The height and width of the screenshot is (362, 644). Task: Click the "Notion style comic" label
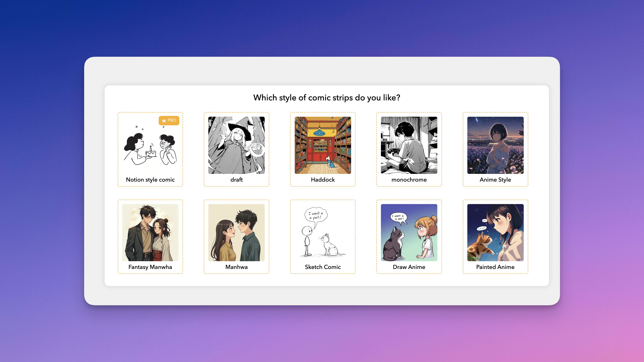pos(150,180)
